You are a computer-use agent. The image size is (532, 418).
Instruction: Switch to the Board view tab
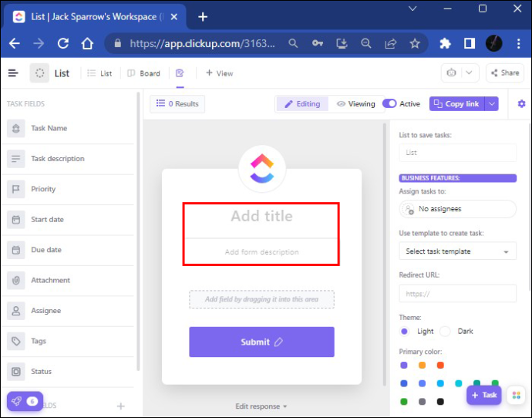tap(143, 73)
